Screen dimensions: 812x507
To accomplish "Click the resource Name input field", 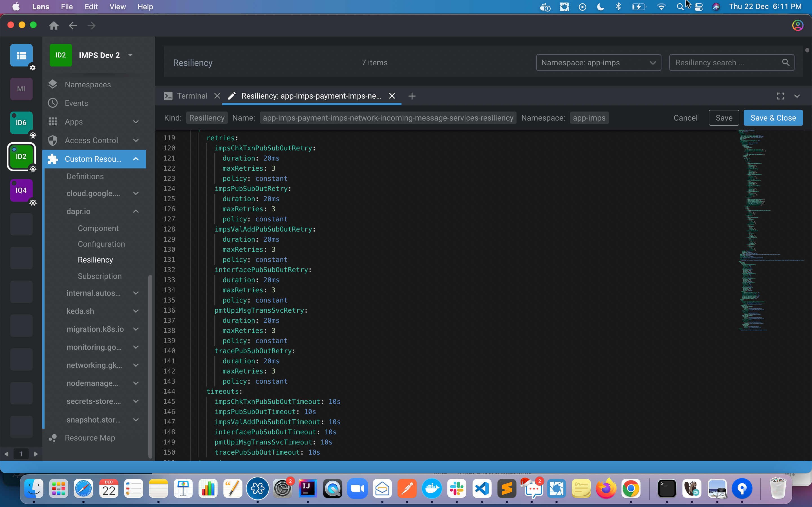I will pos(388,118).
